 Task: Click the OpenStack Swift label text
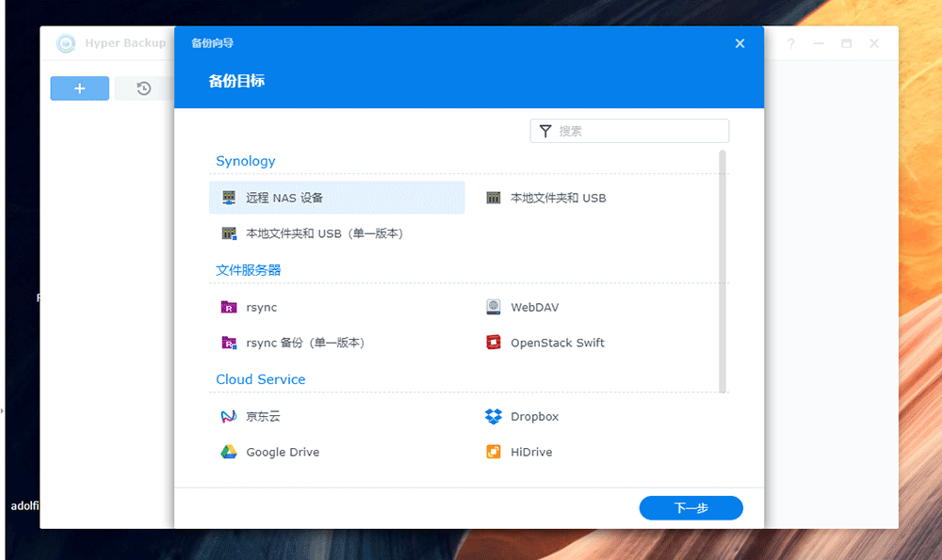coord(558,343)
